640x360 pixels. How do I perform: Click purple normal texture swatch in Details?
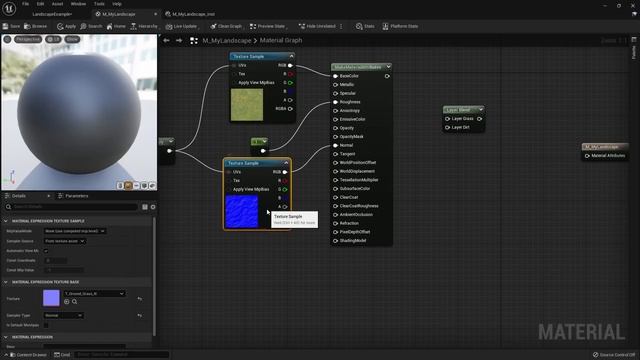coord(51,298)
